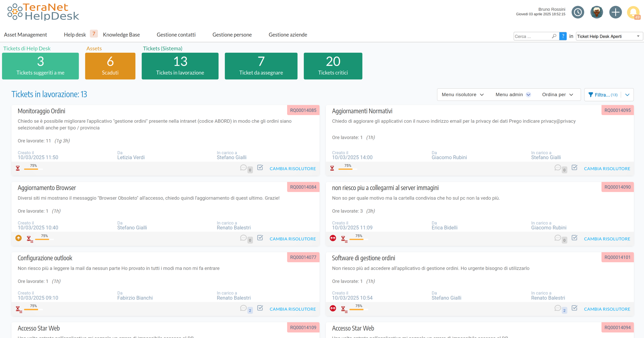Open comments icon on Configurazione outlook ticket

[x=243, y=308]
